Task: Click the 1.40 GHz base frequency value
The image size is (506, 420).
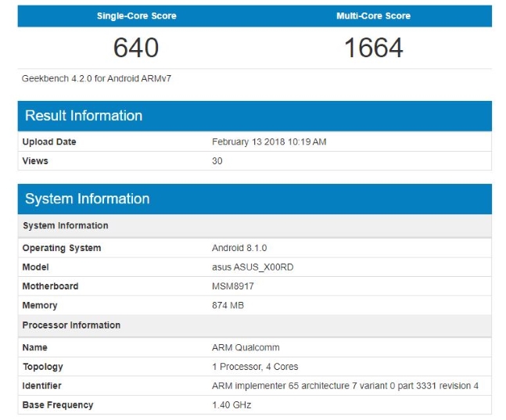Action: point(231,405)
